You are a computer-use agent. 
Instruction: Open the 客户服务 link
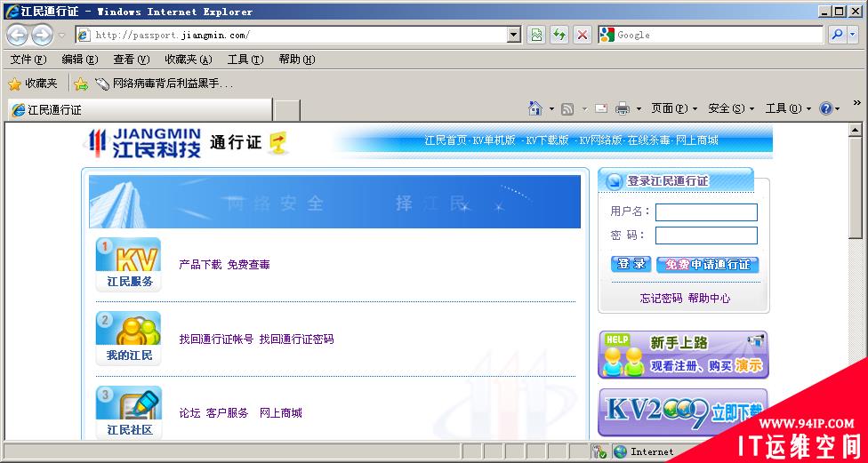coord(228,413)
